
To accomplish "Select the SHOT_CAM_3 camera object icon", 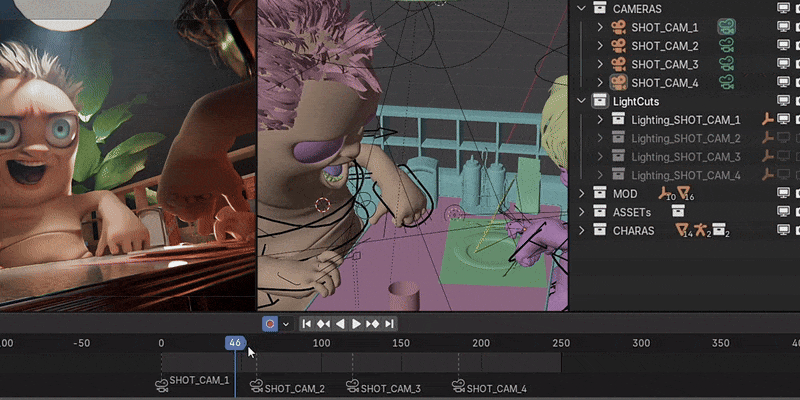I will (x=618, y=64).
